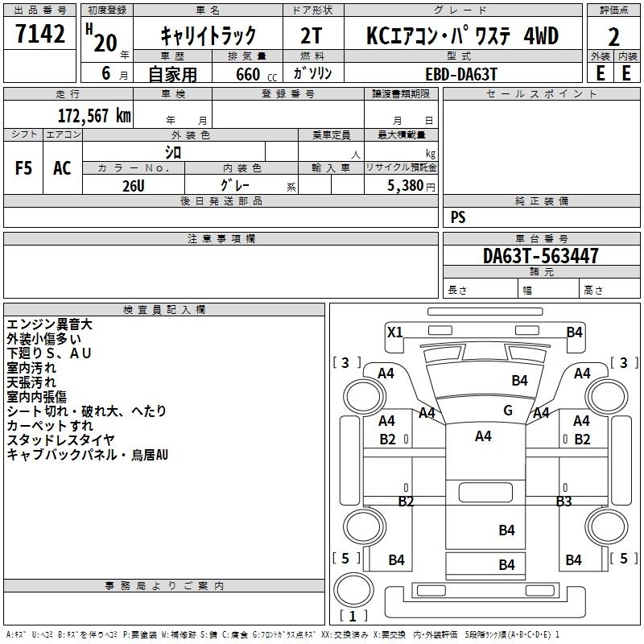Select the F5 shift type cell

tap(24, 167)
